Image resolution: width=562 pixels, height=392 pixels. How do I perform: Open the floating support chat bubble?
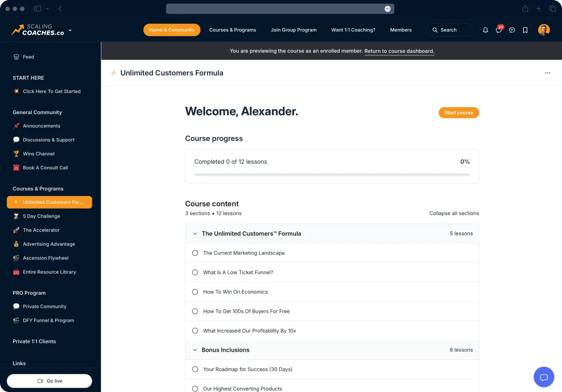pos(544,377)
